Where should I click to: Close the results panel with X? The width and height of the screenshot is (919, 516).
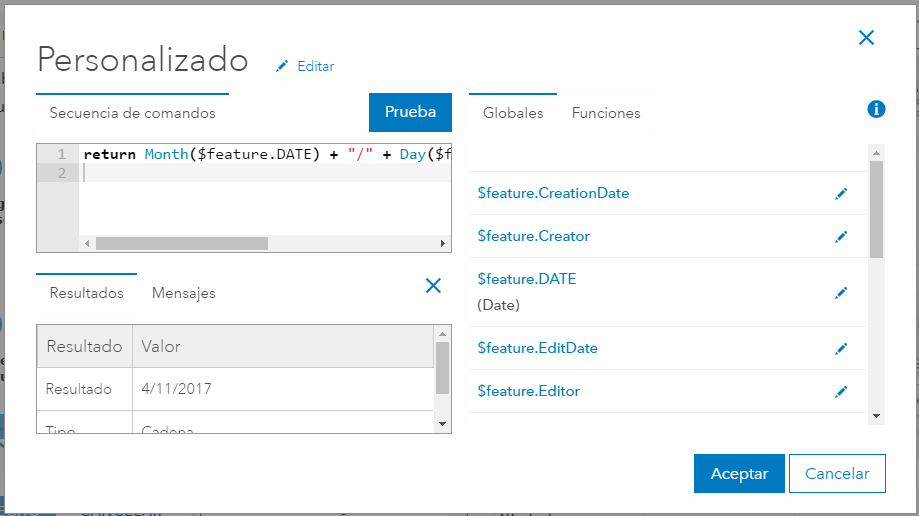click(x=433, y=286)
